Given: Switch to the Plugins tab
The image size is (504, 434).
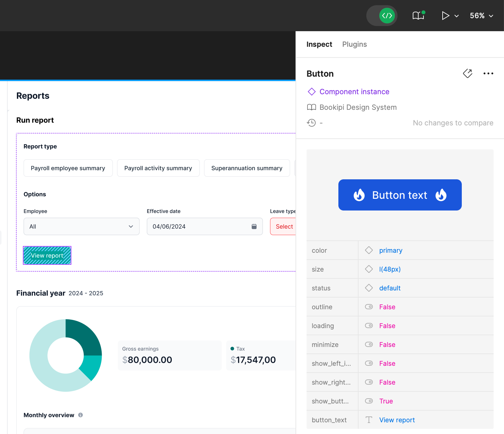Looking at the screenshot, I should pos(354,44).
